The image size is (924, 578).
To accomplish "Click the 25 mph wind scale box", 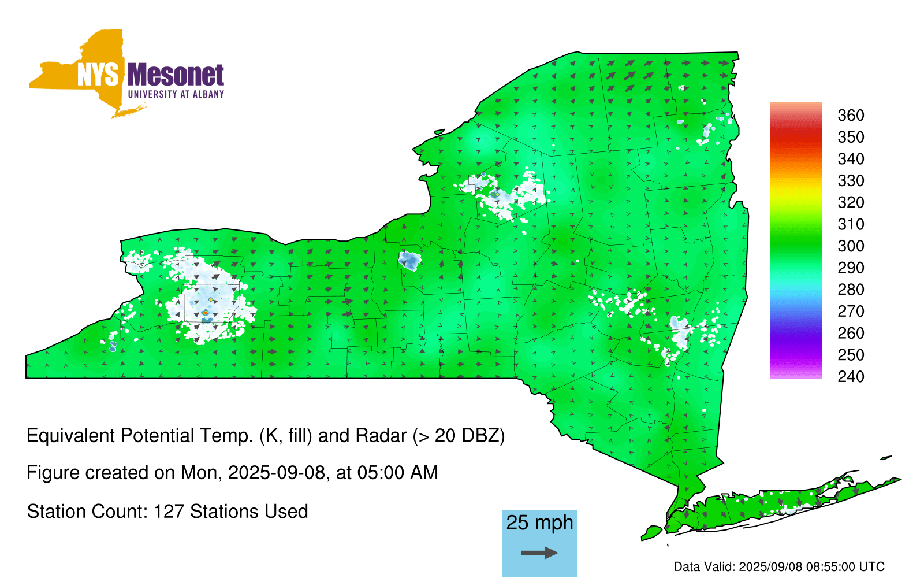I will tap(539, 543).
